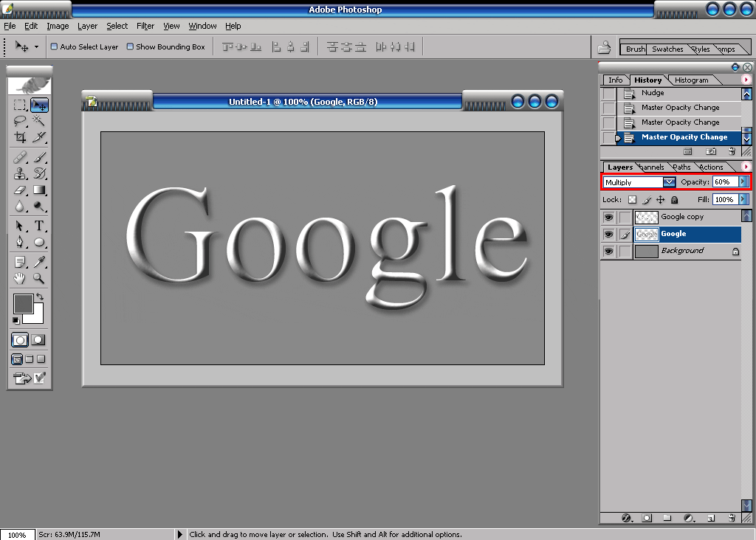Select the Eyedropper tool

pyautogui.click(x=39, y=262)
